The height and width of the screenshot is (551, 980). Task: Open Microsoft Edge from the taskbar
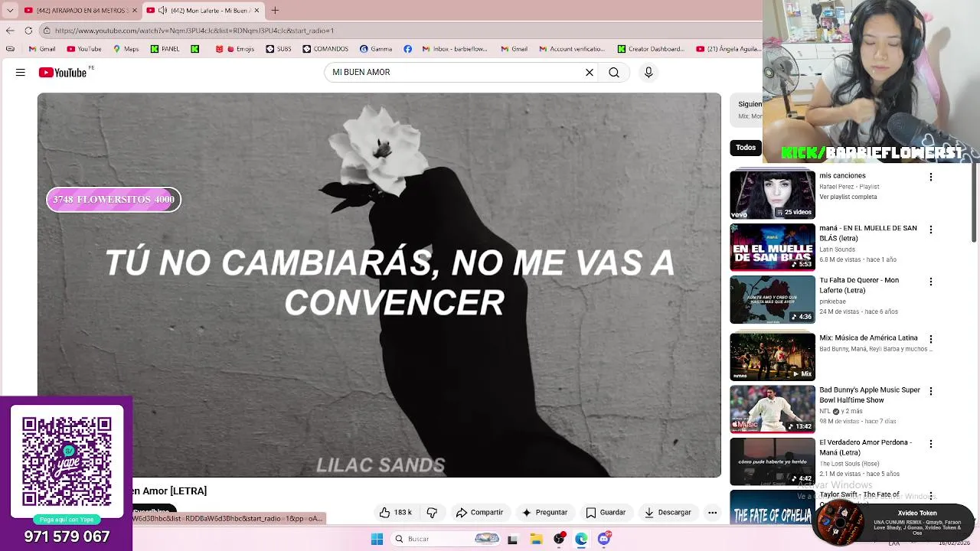(x=581, y=539)
